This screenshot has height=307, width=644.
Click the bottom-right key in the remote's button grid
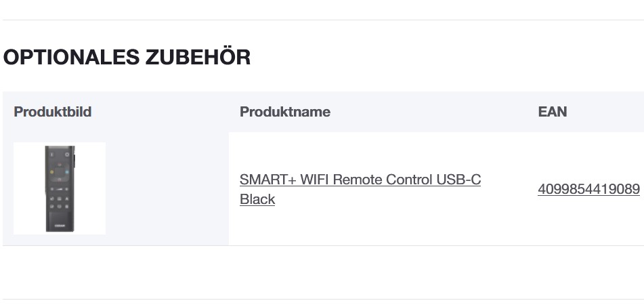[x=68, y=206]
